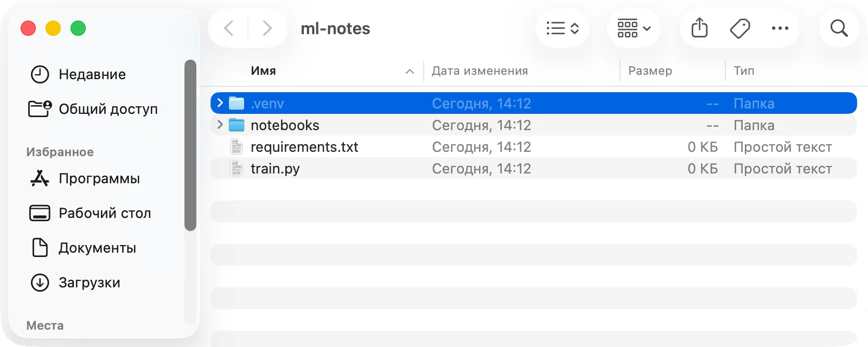Open the More actions ellipsis menu

click(780, 28)
